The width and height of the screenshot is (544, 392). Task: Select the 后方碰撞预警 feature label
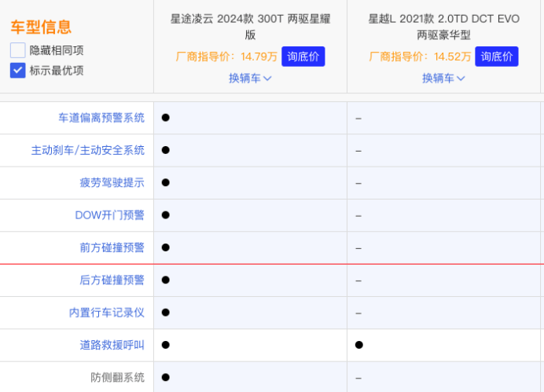[x=112, y=280]
